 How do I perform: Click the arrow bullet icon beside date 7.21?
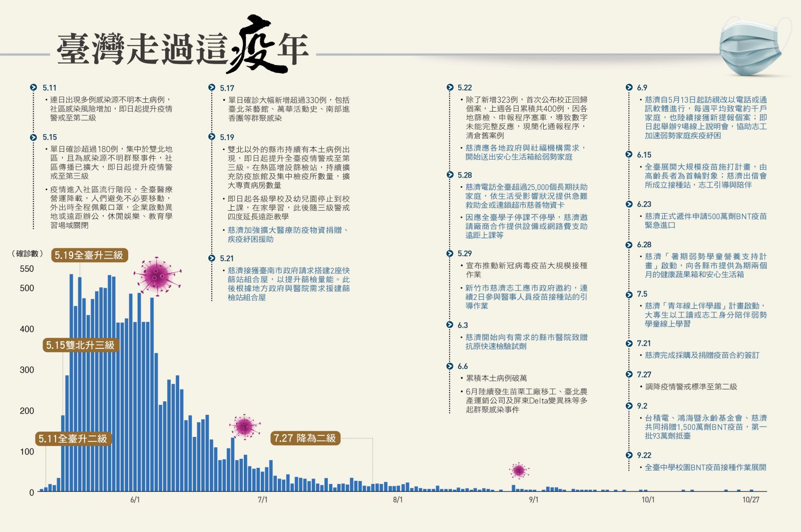click(629, 343)
